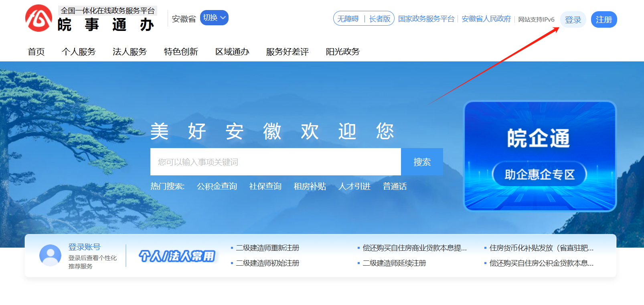
Task: Click the user avatar icon
Action: pos(50,255)
